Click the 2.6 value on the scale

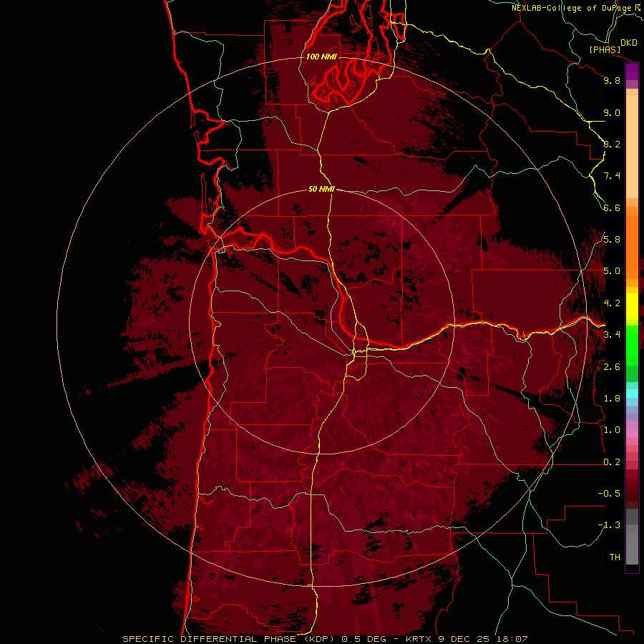click(612, 367)
